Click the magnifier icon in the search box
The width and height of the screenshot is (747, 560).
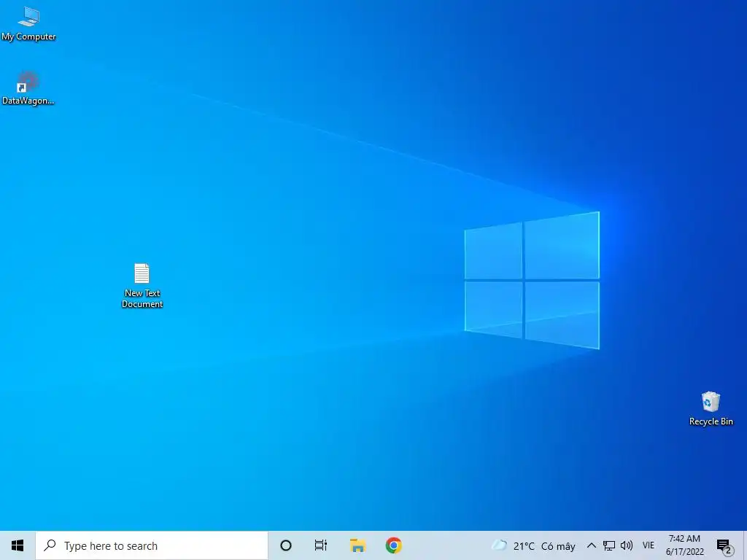click(50, 545)
